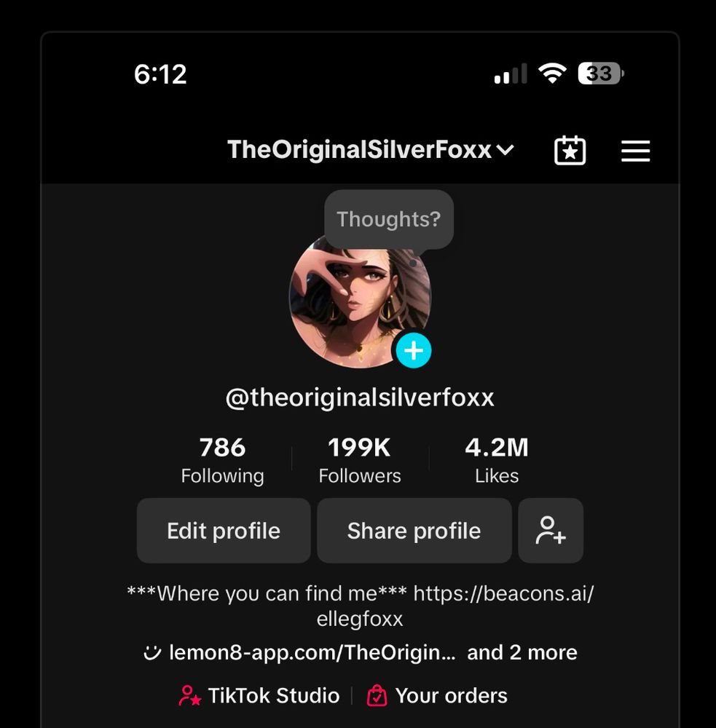Open the hamburger menu
Viewport: 716px width, 728px height.
[636, 151]
